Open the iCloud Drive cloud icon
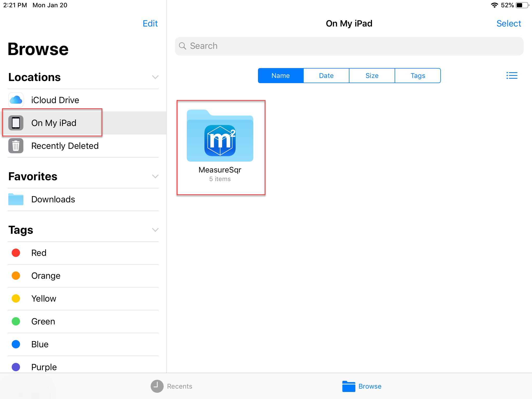 point(16,100)
